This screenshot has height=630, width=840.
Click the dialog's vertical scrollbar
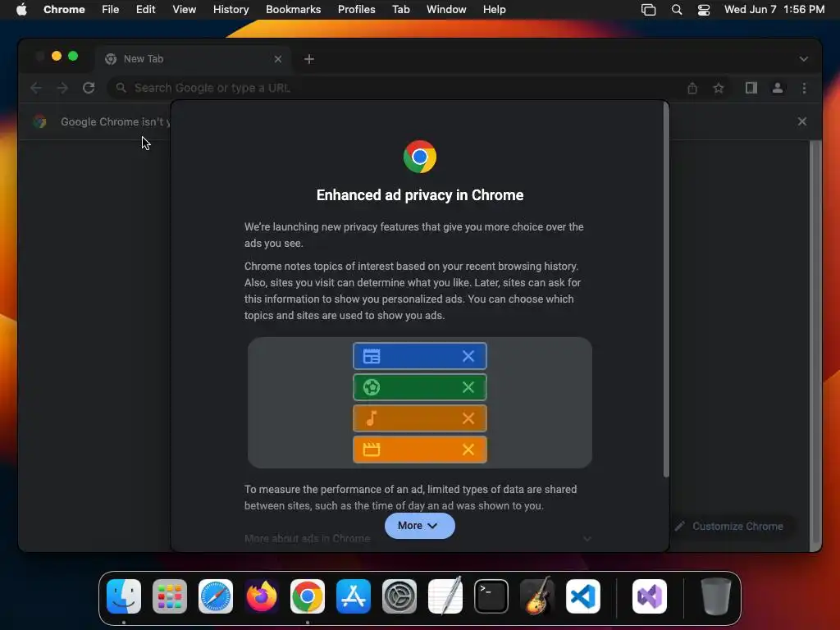pyautogui.click(x=666, y=290)
